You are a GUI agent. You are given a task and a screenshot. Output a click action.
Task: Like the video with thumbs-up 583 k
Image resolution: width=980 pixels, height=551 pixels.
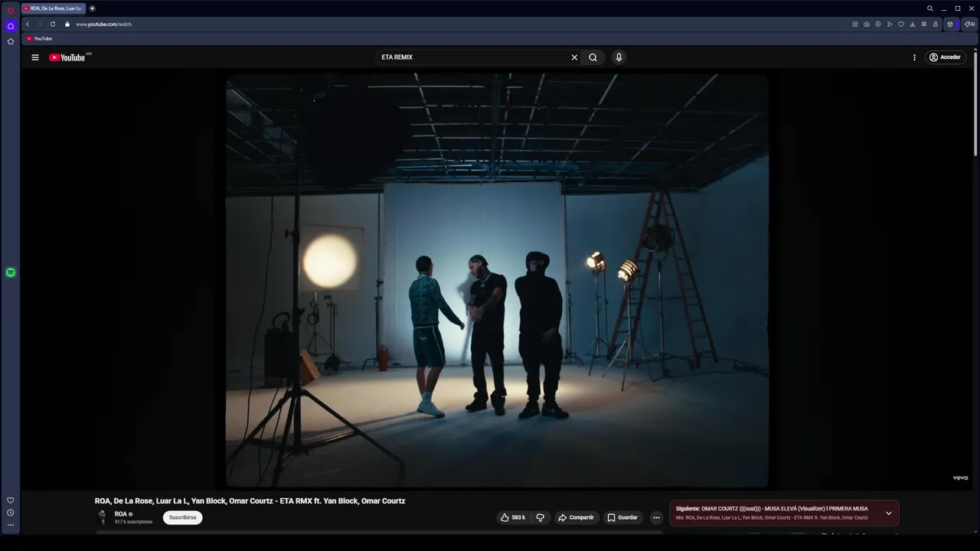tap(512, 517)
